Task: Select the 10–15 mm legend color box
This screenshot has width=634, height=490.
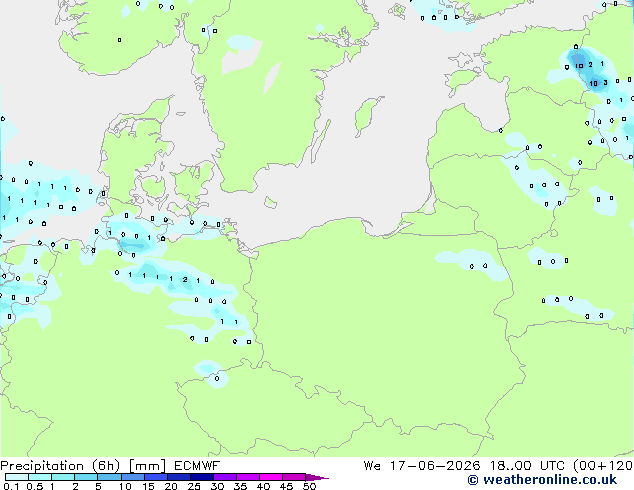Action: (x=133, y=477)
